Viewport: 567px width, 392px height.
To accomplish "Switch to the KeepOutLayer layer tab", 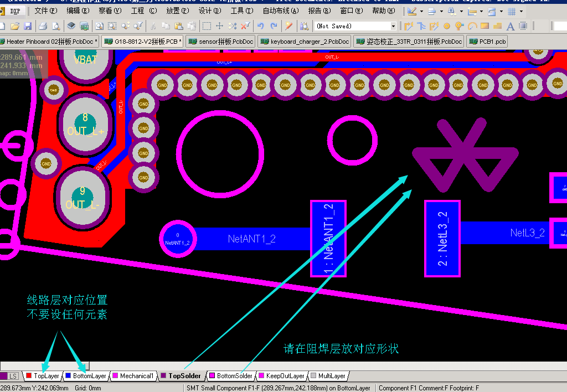I will click(x=285, y=376).
